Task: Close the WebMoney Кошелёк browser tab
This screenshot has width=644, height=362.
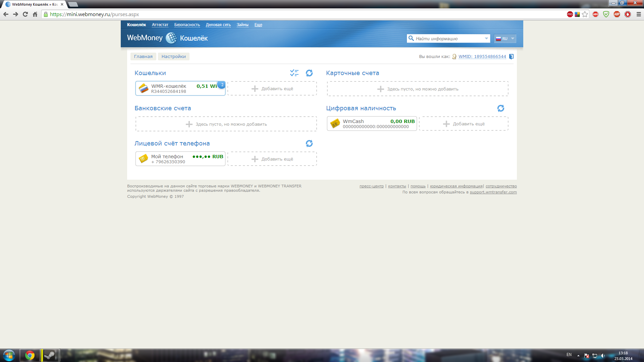Action: point(62,4)
